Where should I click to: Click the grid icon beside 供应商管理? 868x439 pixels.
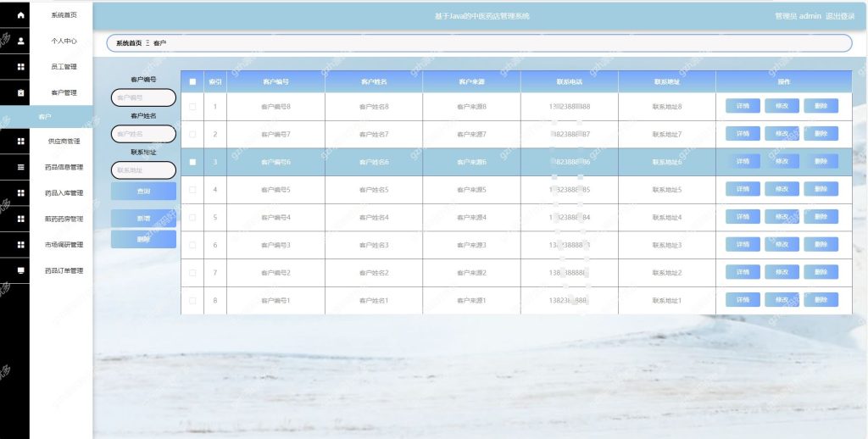pos(20,142)
